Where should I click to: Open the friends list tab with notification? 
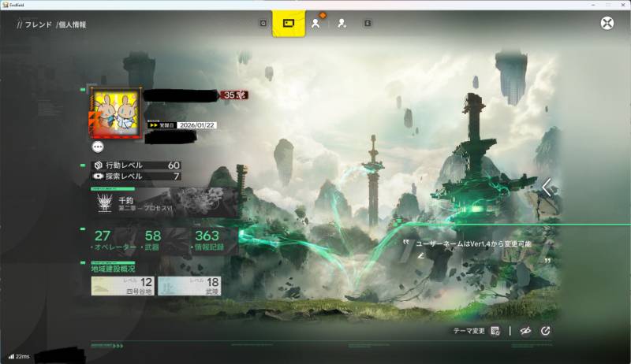[316, 23]
